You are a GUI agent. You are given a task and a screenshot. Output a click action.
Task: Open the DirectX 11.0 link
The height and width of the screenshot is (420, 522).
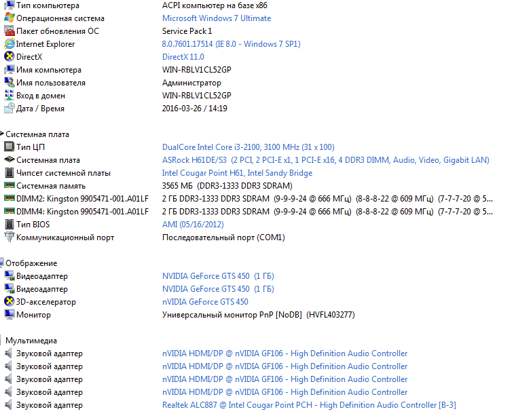183,57
